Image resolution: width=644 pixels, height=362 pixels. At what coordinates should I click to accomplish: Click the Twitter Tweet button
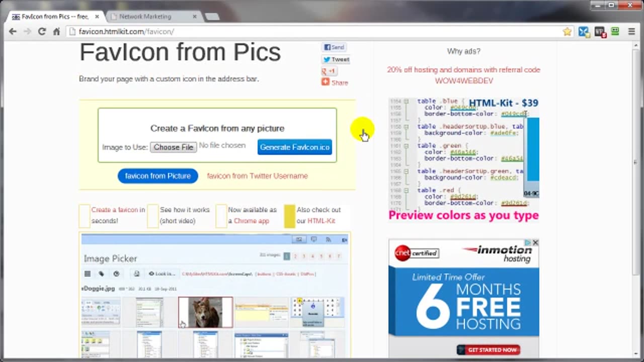pyautogui.click(x=336, y=59)
